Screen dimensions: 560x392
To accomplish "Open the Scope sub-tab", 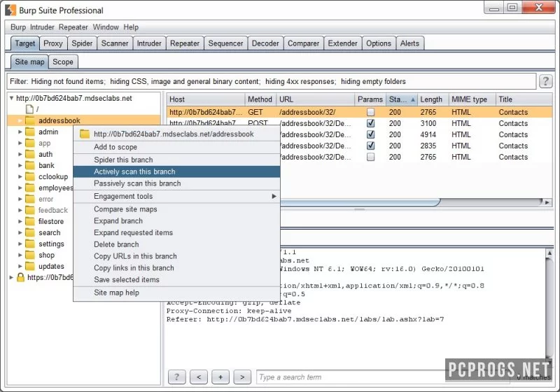I will click(x=63, y=62).
